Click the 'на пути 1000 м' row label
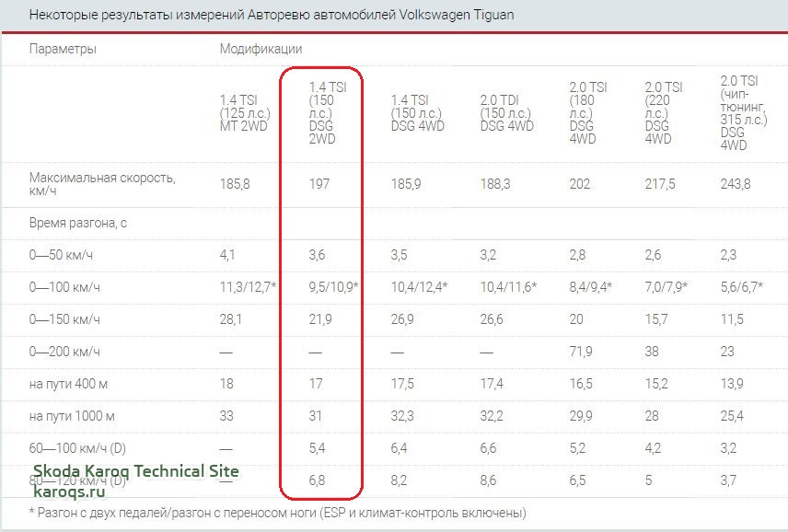Viewport: 788px width, 532px height. coord(72,416)
